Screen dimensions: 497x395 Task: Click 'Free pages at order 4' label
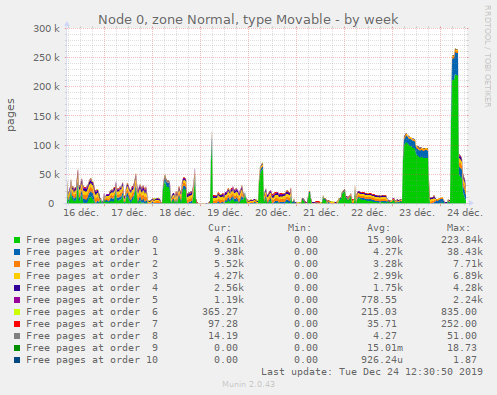tap(92, 288)
